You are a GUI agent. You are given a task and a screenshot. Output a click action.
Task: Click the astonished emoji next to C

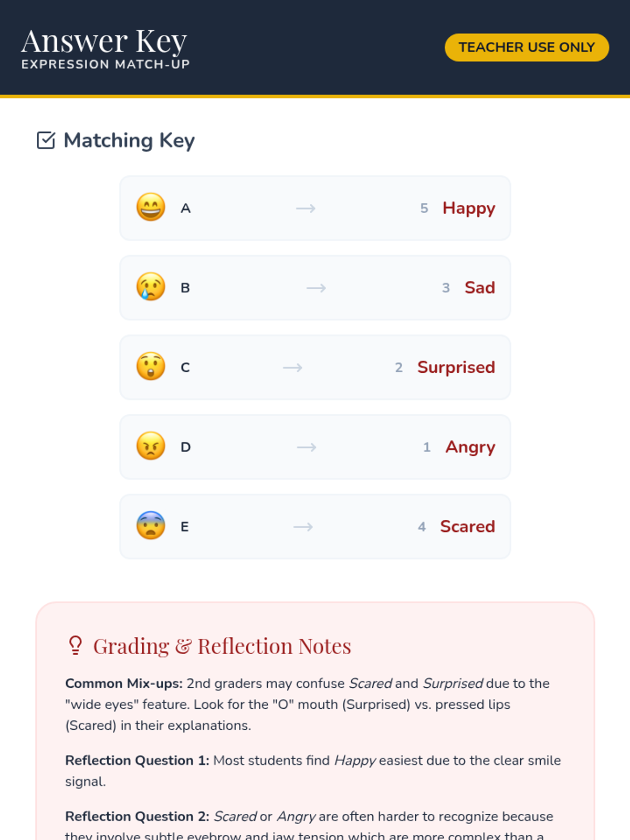click(x=151, y=367)
